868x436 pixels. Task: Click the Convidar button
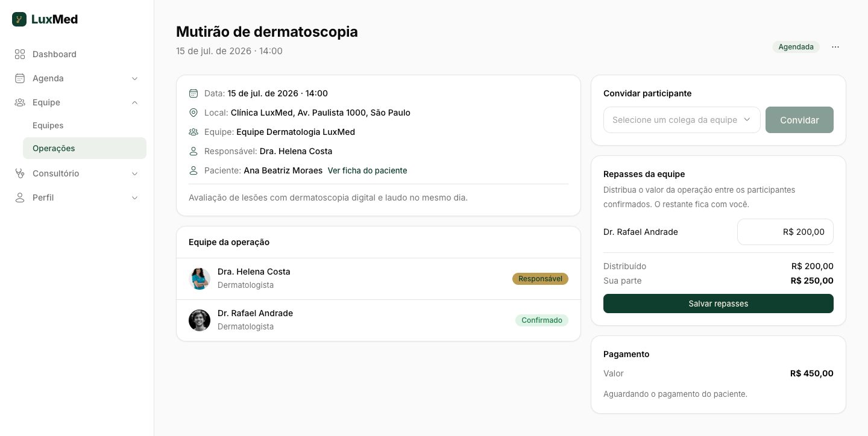799,120
